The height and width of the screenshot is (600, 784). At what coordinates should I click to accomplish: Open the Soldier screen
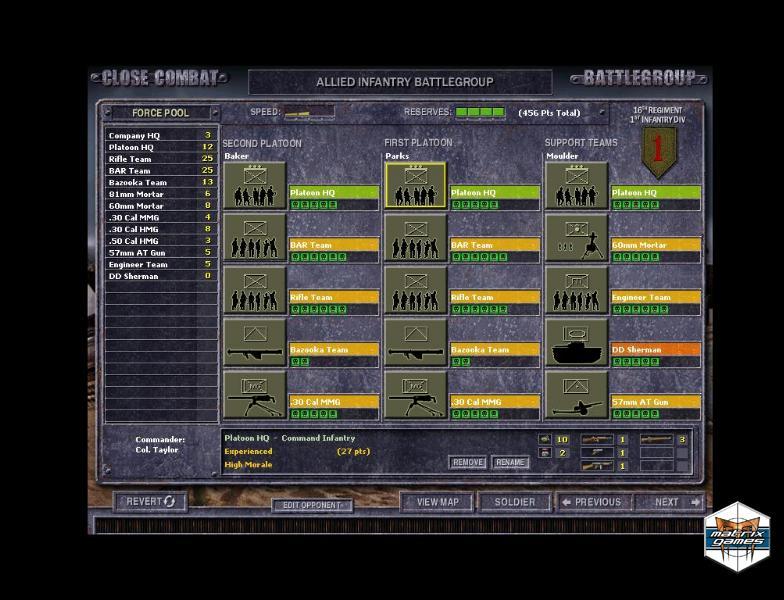[514, 502]
